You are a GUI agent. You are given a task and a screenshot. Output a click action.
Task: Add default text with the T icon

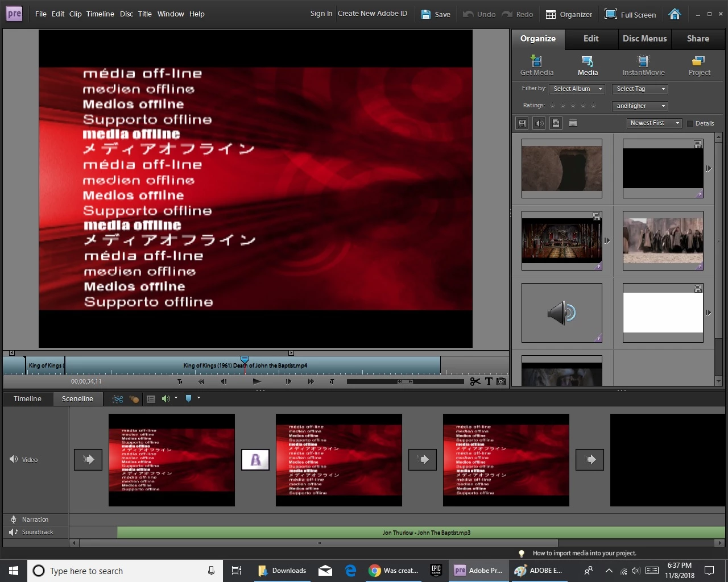pos(489,381)
